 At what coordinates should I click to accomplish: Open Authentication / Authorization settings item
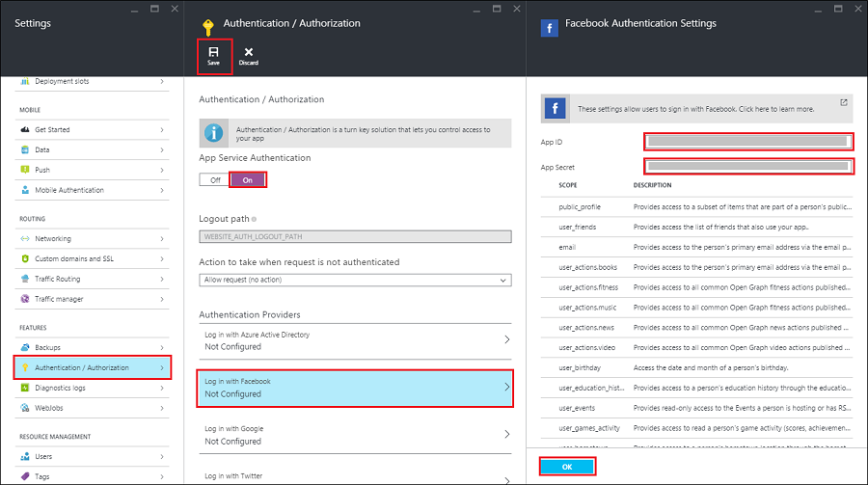(93, 367)
